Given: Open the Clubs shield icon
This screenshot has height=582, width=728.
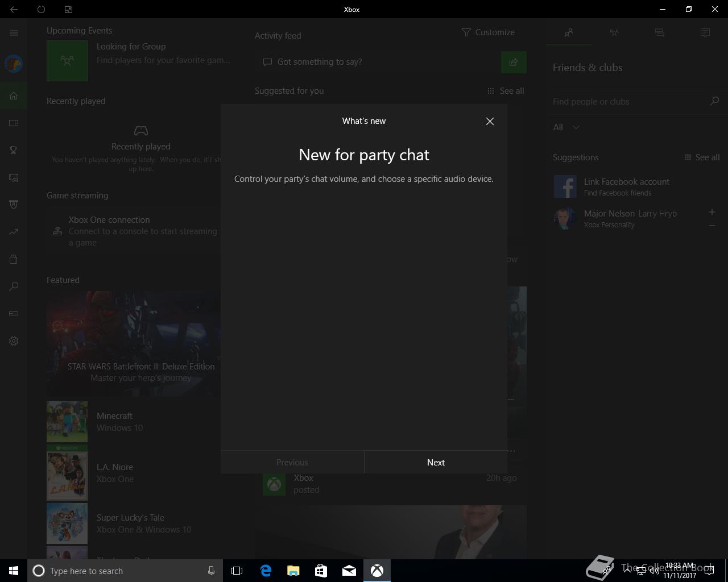Looking at the screenshot, I should tap(14, 205).
